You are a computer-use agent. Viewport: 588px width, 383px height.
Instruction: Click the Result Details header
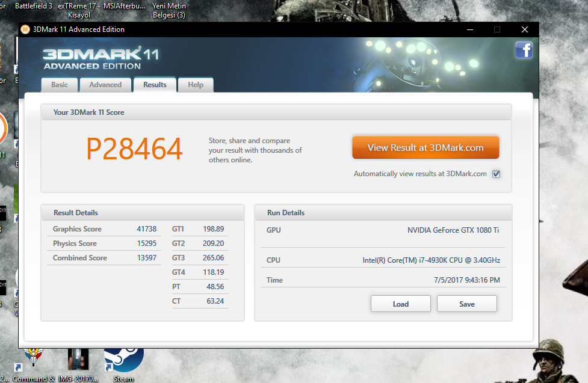[x=76, y=213]
